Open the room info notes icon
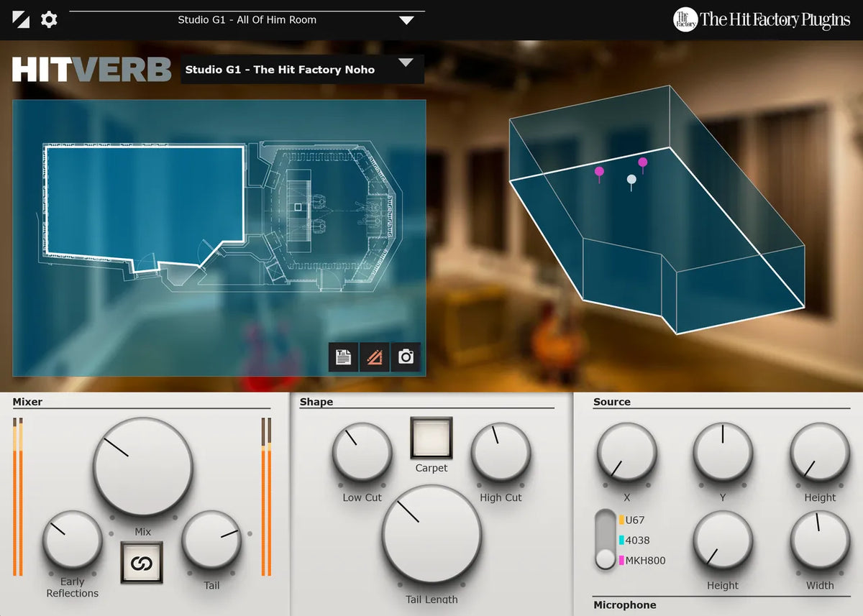 [342, 357]
